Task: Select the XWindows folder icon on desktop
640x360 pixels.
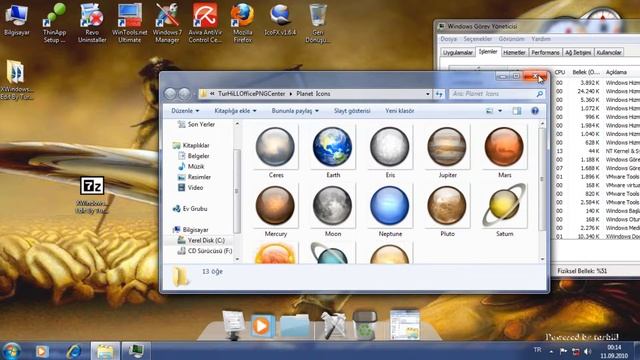Action: pos(16,80)
